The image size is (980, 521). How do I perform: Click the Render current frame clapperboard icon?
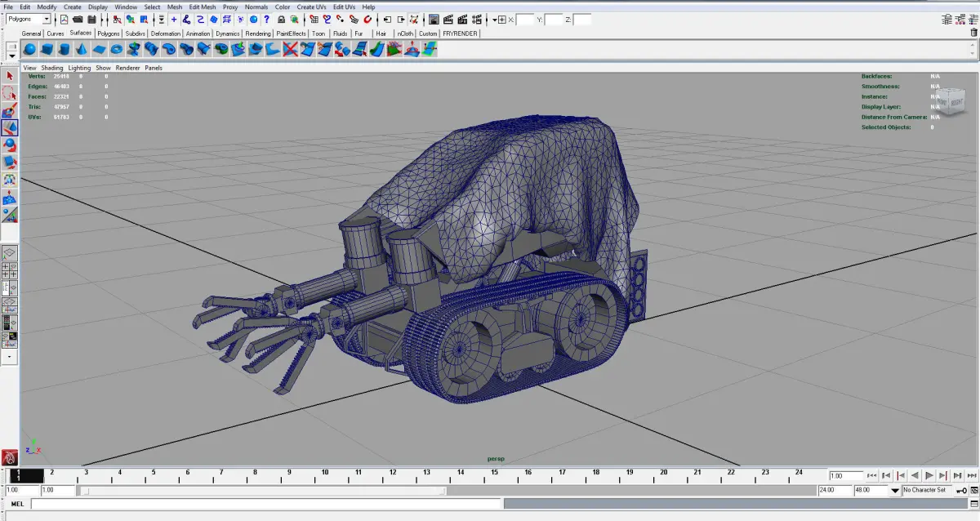pyautogui.click(x=448, y=19)
